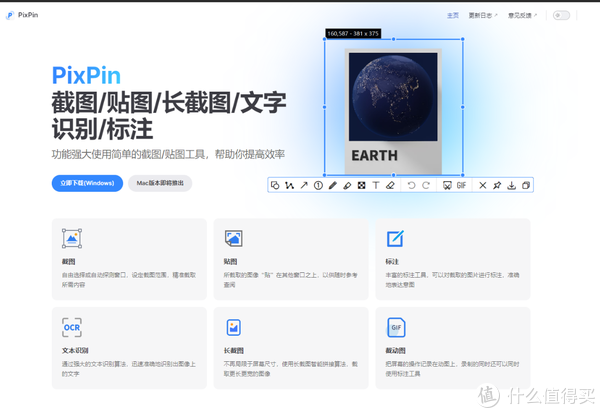Image resolution: width=600 pixels, height=413 pixels.
Task: Select the arrow annotation tool
Action: tap(304, 185)
